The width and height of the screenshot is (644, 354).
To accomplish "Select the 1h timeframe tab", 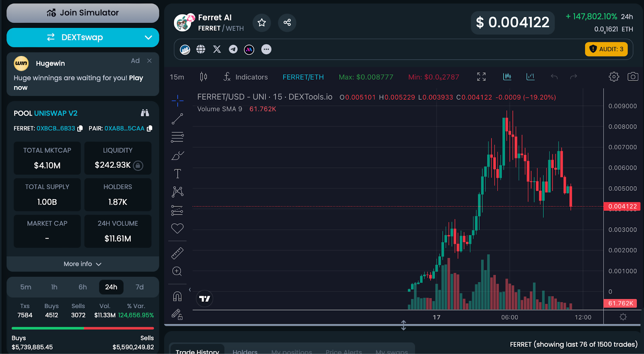I will point(54,287).
